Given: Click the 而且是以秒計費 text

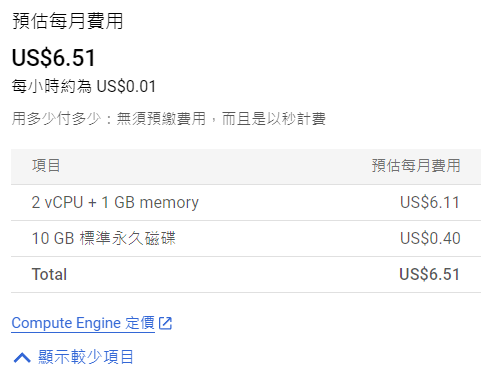Looking at the screenshot, I should tap(274, 119).
